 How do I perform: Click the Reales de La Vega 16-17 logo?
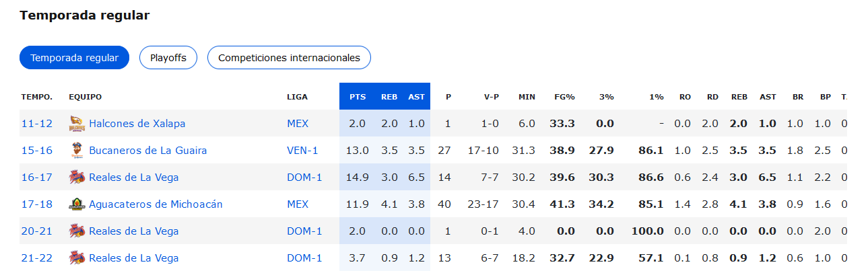tap(77, 178)
